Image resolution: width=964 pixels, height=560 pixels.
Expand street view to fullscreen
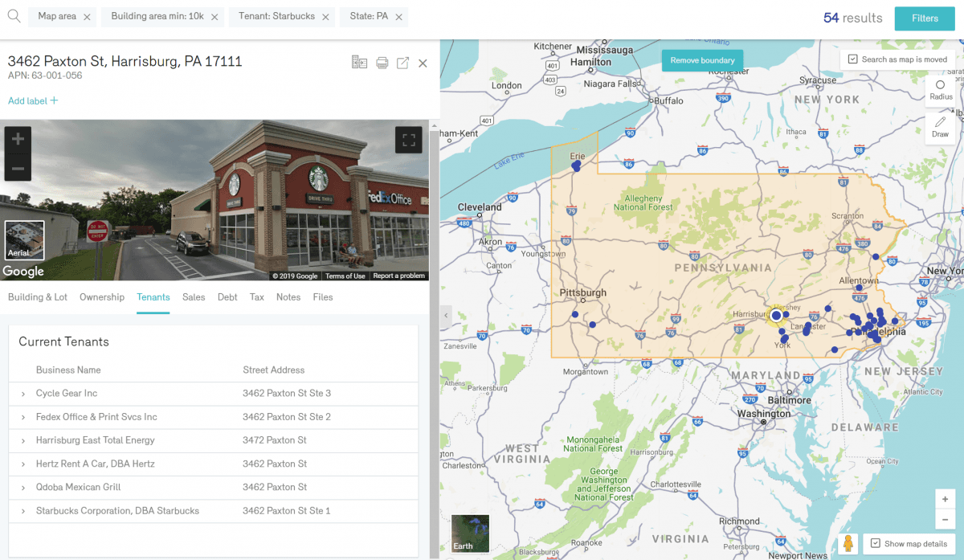(x=409, y=140)
